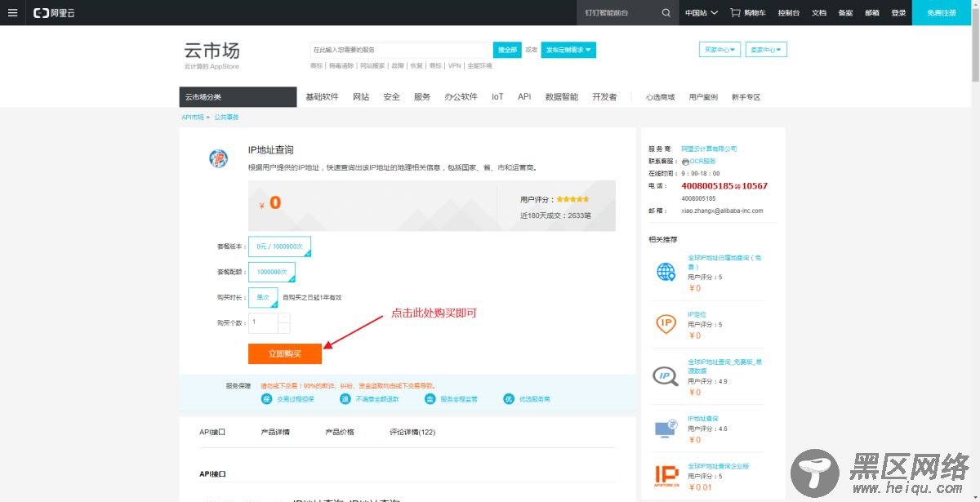
Task: Open the 全球IP地址查询企业版 link
Action: (719, 466)
